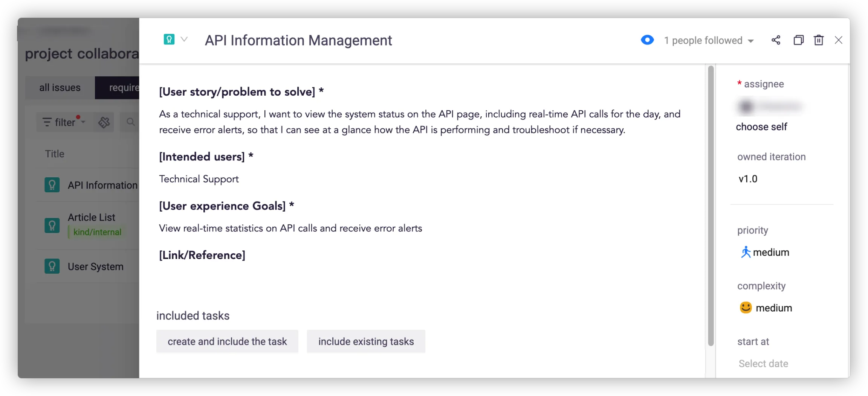Click the search magnifier icon
This screenshot has height=396, width=868.
[130, 122]
